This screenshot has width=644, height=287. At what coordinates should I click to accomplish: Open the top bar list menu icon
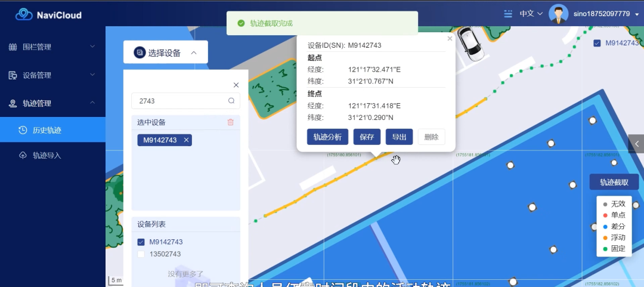(508, 14)
